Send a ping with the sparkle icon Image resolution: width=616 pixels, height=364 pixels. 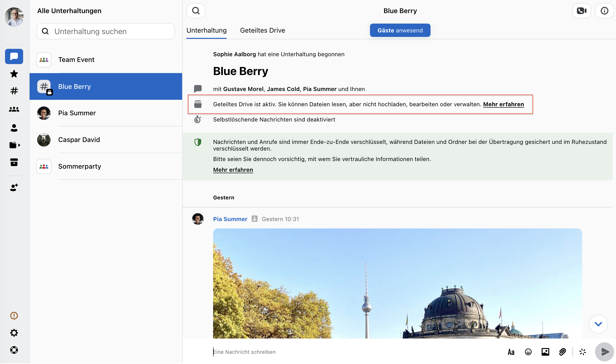click(583, 353)
